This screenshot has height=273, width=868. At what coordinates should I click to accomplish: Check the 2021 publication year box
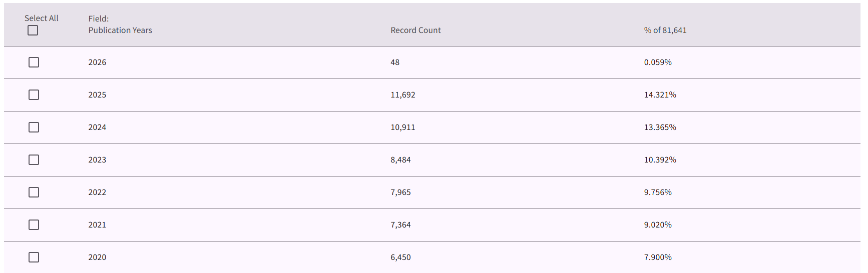(34, 225)
